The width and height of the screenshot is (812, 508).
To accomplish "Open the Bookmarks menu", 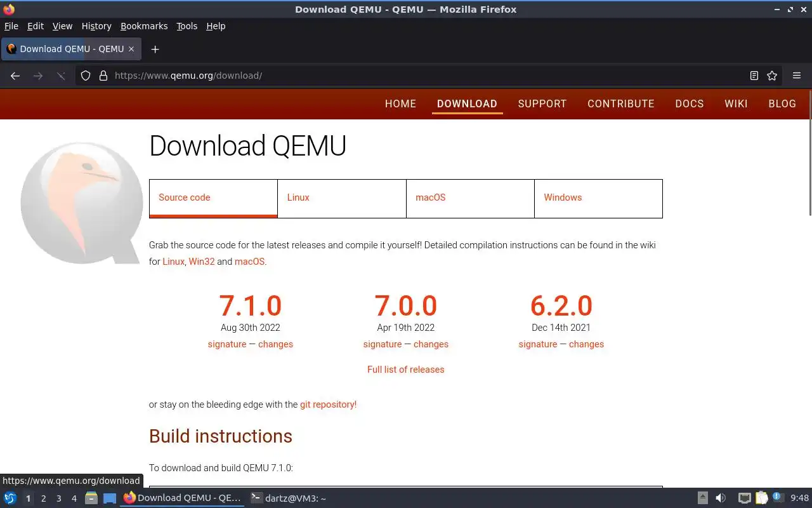I will (144, 26).
